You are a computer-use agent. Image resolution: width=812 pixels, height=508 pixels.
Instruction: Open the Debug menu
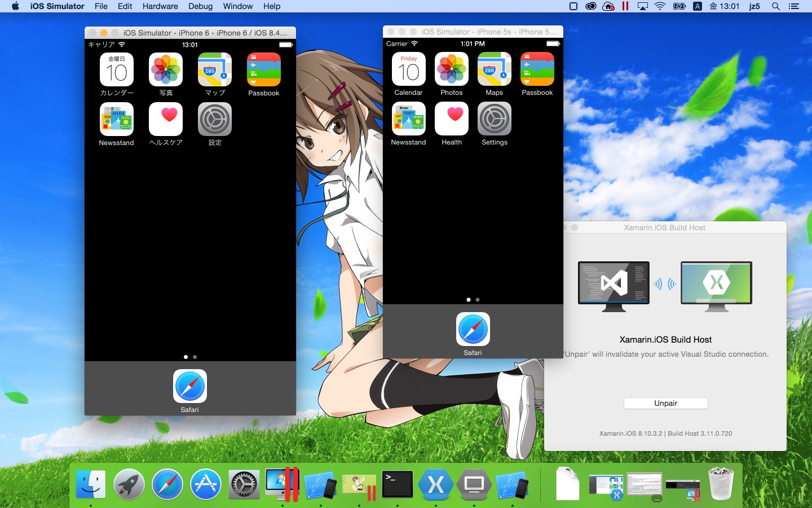coord(200,6)
